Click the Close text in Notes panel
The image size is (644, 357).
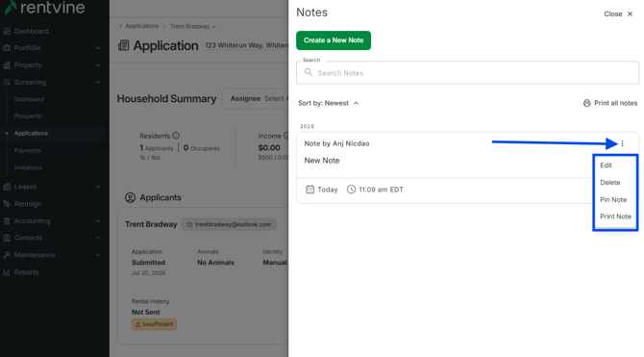tap(613, 14)
